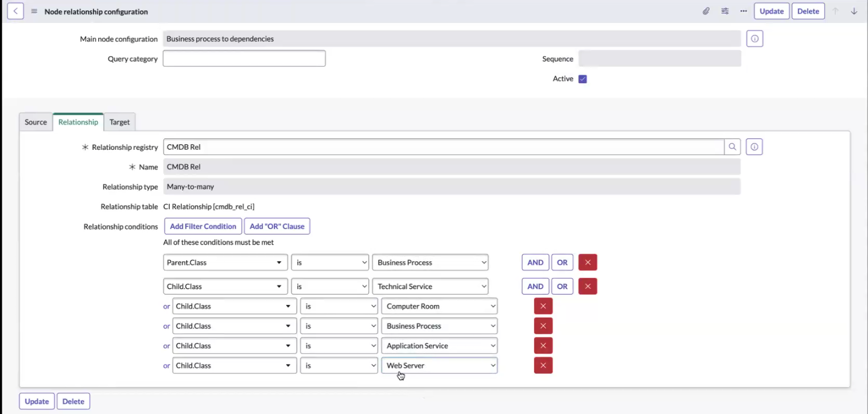Open Child.Class field dropdown on Computer Room row
The image size is (868, 414).
(x=235, y=306)
